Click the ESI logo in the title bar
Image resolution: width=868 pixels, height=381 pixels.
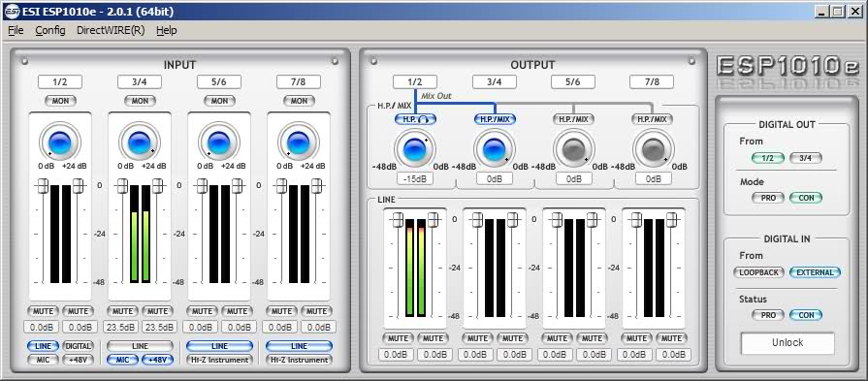click(x=12, y=11)
